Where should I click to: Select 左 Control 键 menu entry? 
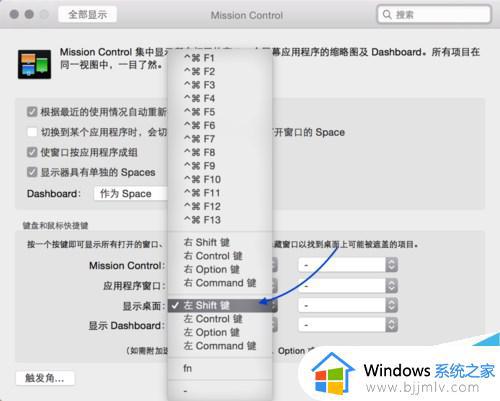pos(220,319)
